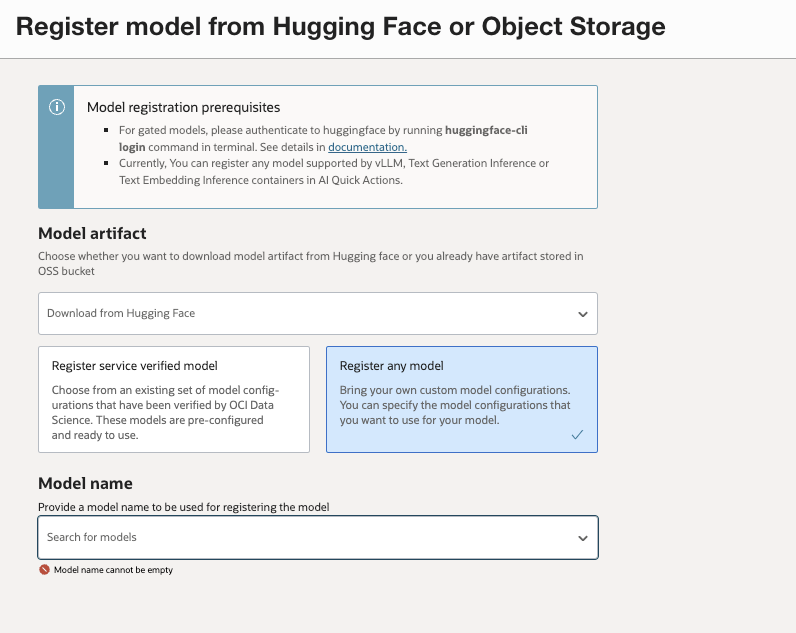Click the page title Register model from Hugging Face
The width and height of the screenshot is (796, 633).
(340, 26)
